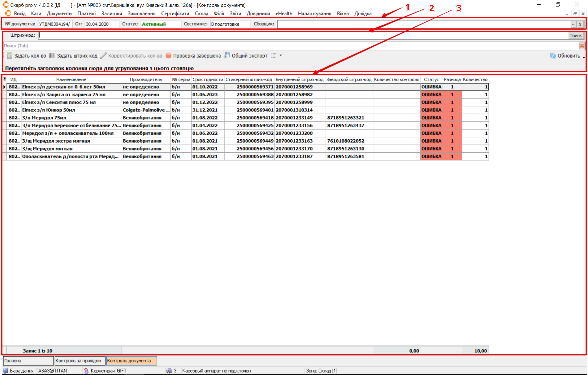Open the Склад menu
This screenshot has height=375, width=588.
(x=202, y=14)
